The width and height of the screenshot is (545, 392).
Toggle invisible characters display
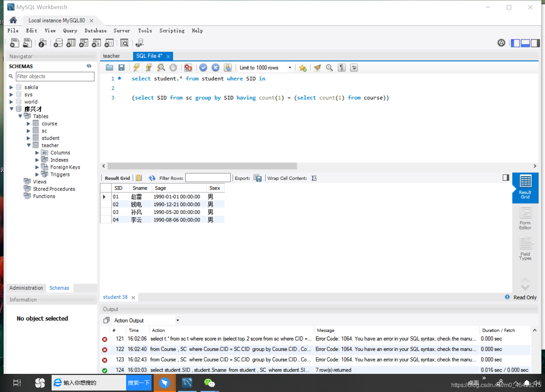click(342, 68)
